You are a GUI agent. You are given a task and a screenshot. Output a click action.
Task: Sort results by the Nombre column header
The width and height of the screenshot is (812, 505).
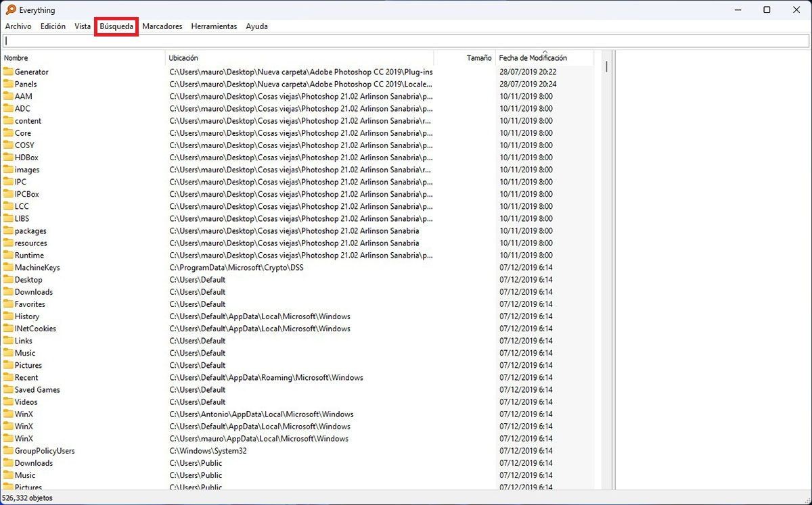coord(83,58)
